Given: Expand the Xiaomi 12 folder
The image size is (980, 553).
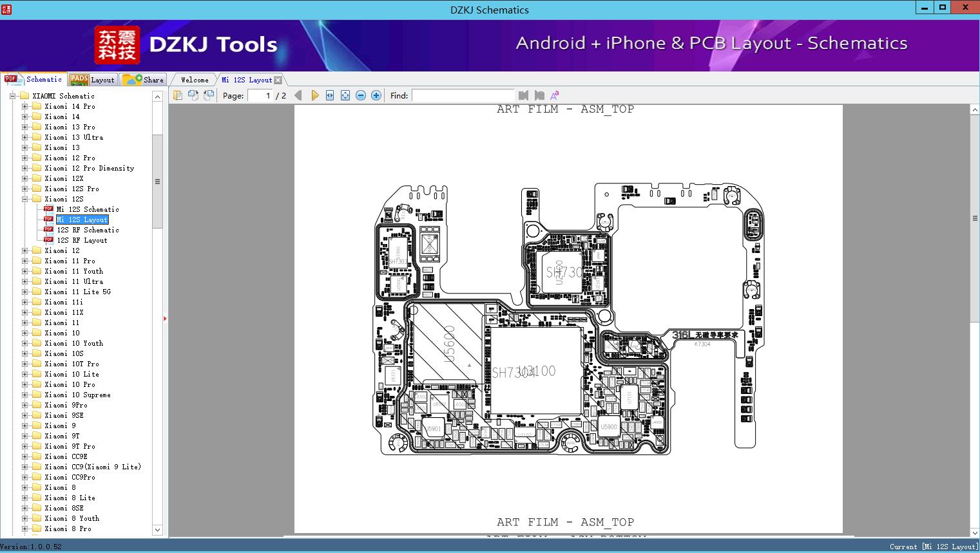Looking at the screenshot, I should tap(25, 250).
